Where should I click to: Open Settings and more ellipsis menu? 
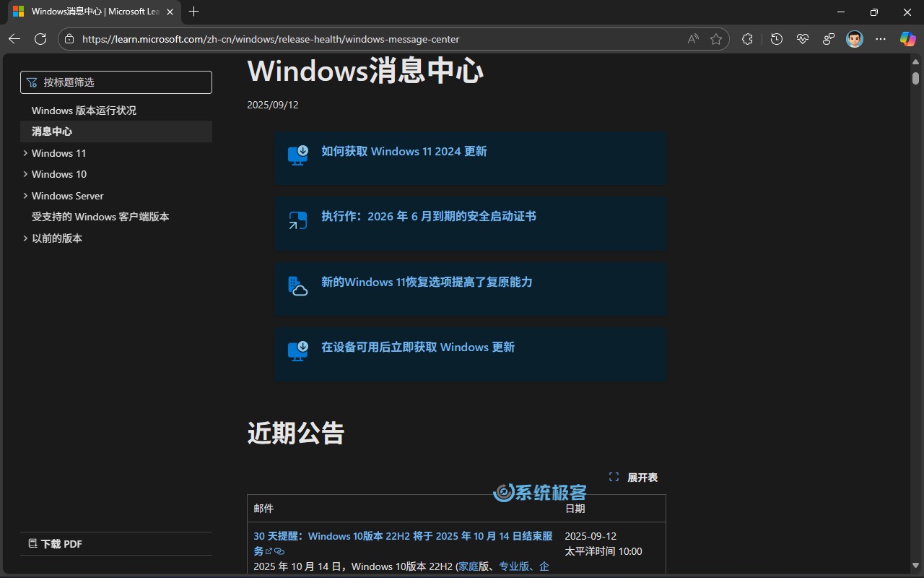881,39
